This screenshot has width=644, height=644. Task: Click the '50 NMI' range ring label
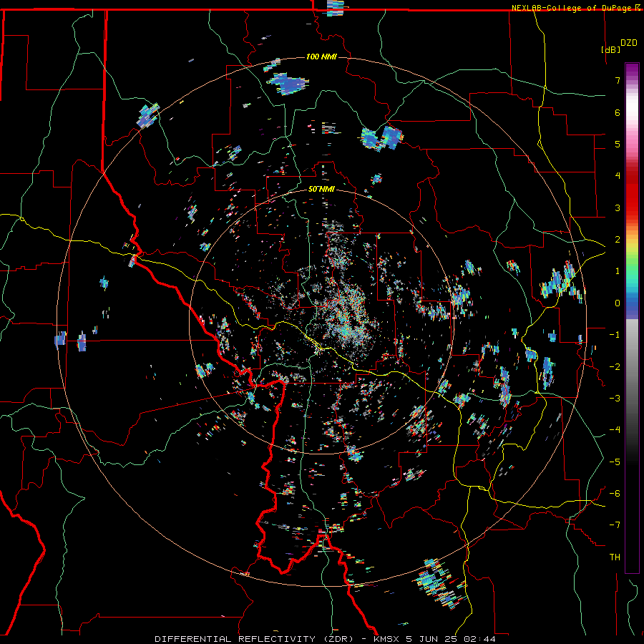coord(321,190)
